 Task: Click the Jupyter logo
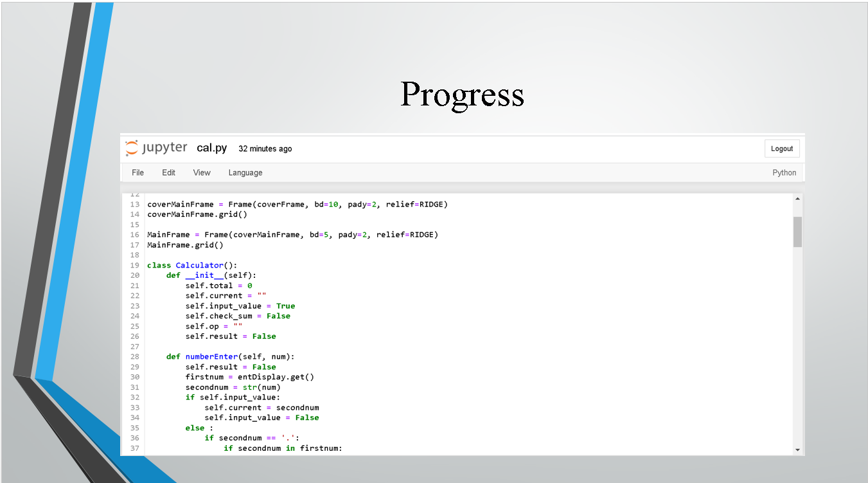[x=156, y=148]
